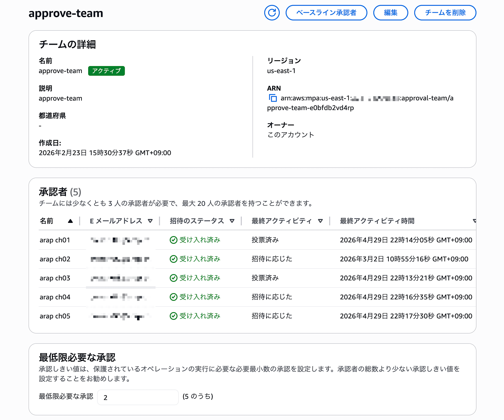
Task: Open the 招待のステータス filter dropdown
Action: pos(232,221)
